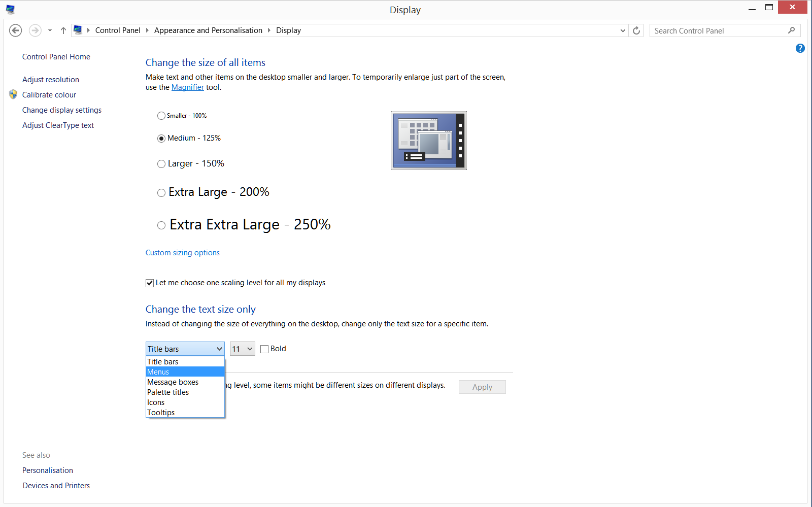The image size is (812, 507).
Task: Expand breadcrumb arrow after Control Panel
Action: click(147, 30)
